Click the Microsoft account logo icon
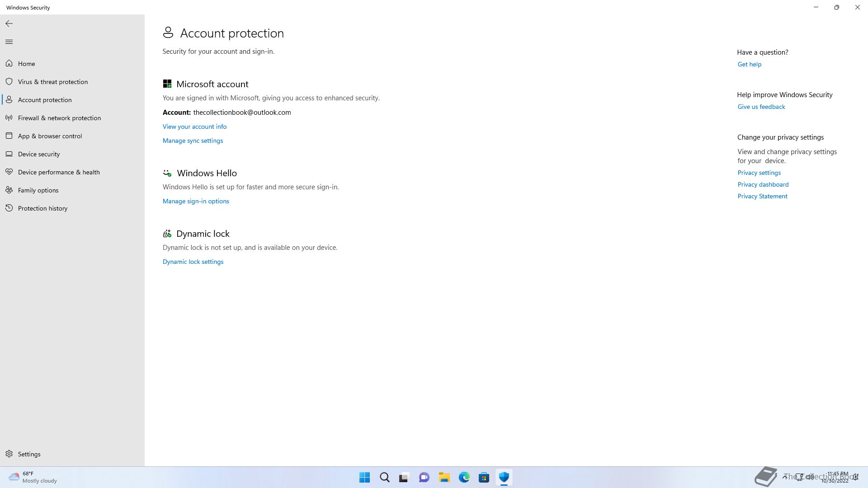The width and height of the screenshot is (868, 488). pyautogui.click(x=167, y=84)
